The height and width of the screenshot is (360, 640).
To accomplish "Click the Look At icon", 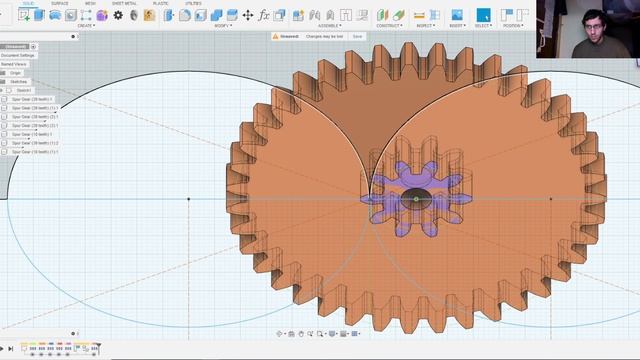I will (x=291, y=334).
